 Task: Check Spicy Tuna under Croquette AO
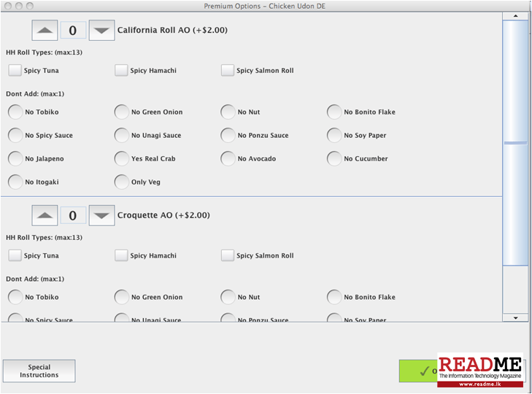point(15,255)
